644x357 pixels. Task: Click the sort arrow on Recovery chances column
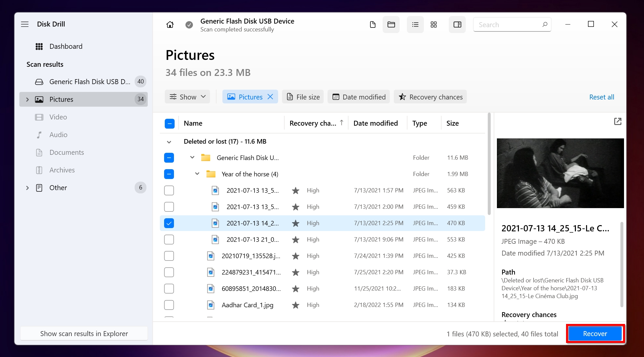341,123
